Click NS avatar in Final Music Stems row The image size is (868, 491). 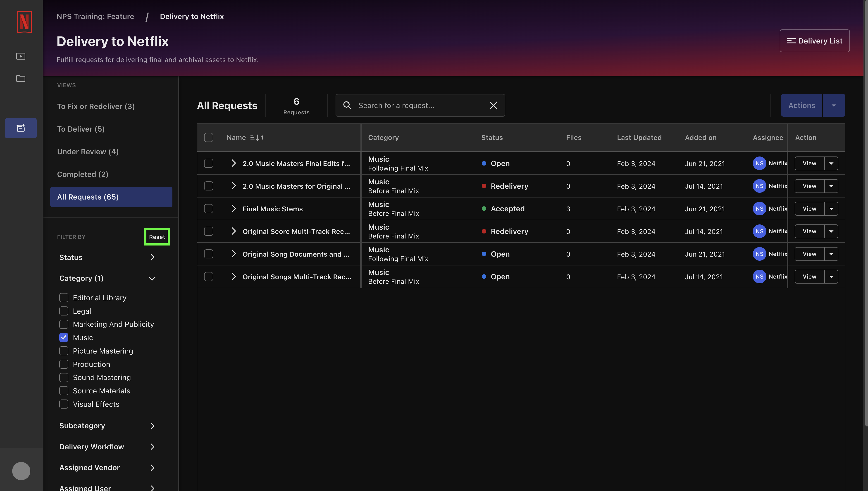point(759,209)
